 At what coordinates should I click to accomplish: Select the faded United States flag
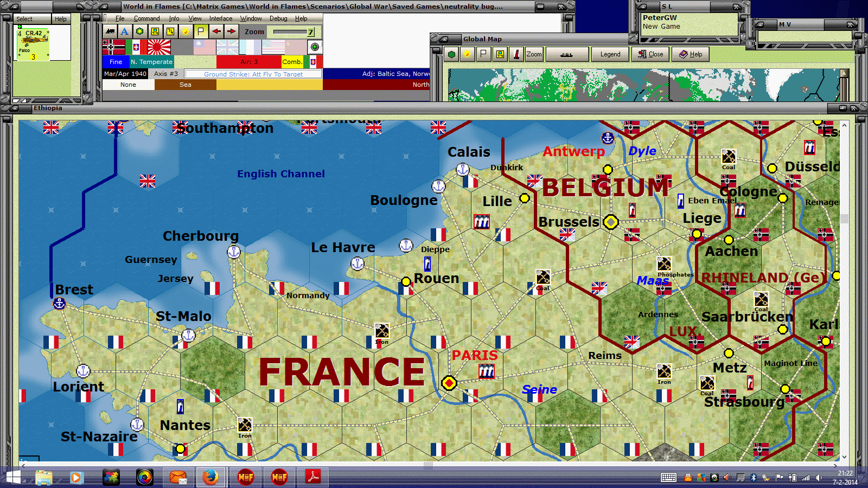[x=273, y=47]
